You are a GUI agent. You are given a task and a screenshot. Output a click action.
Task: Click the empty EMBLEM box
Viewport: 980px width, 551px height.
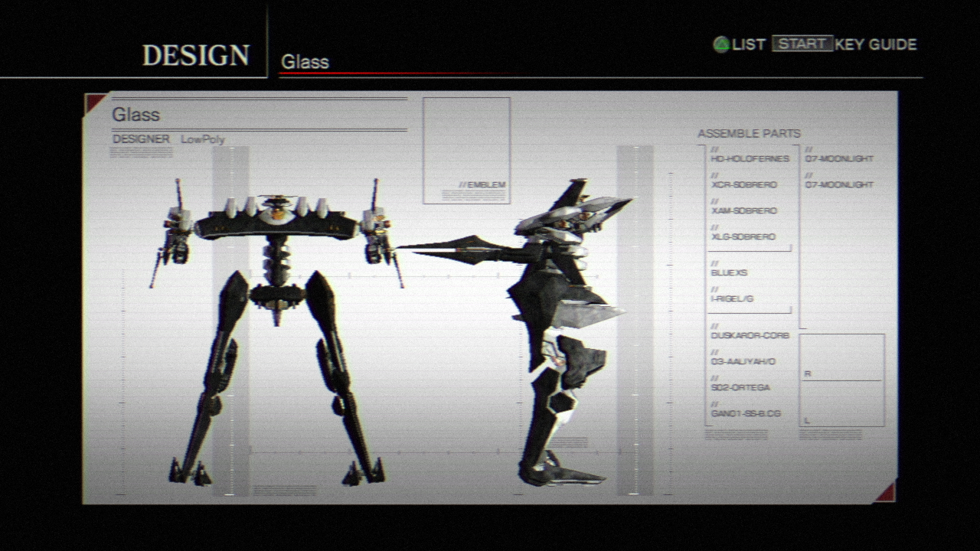pos(466,150)
